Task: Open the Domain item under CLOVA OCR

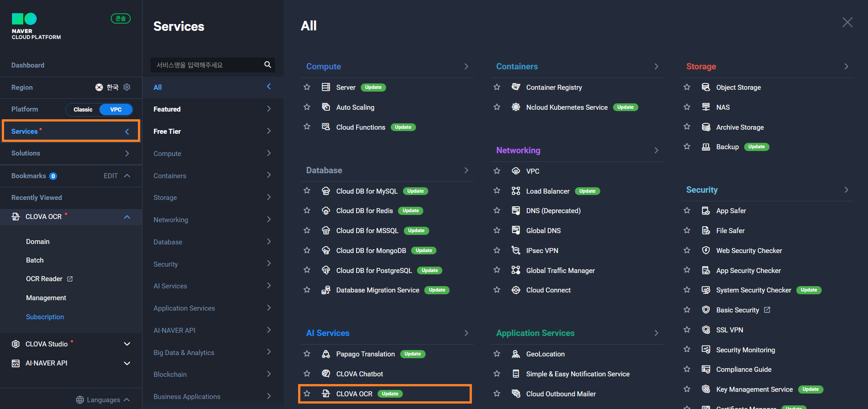Action: coord(38,242)
